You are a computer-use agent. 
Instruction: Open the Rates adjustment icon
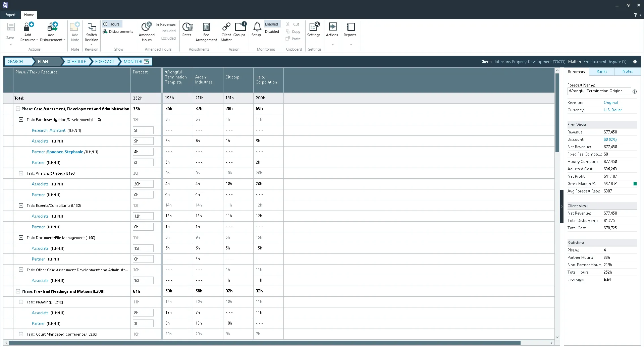[187, 27]
